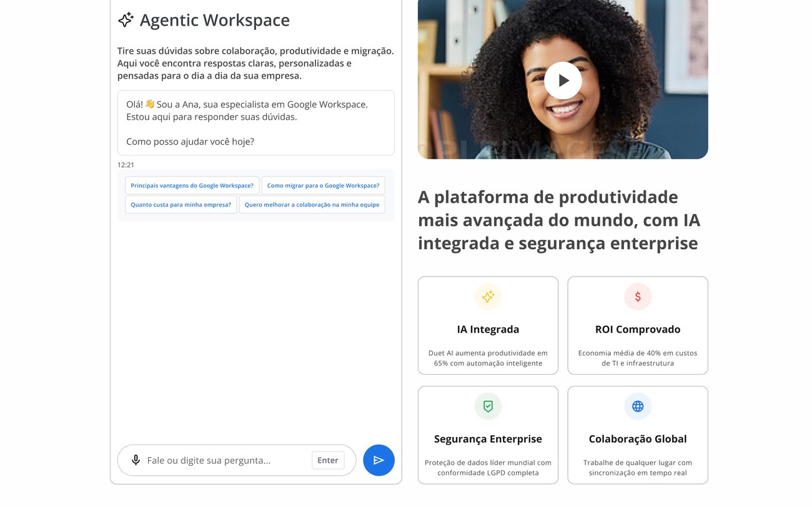This screenshot has height=507, width=812.
Task: Focus the 'Fale ou digite sua pergunta...' field
Action: tap(237, 460)
